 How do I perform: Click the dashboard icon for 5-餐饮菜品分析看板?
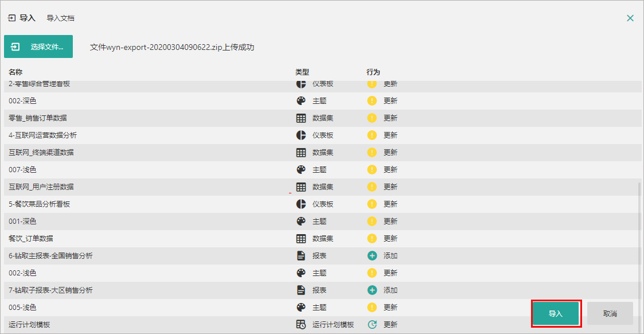point(301,204)
